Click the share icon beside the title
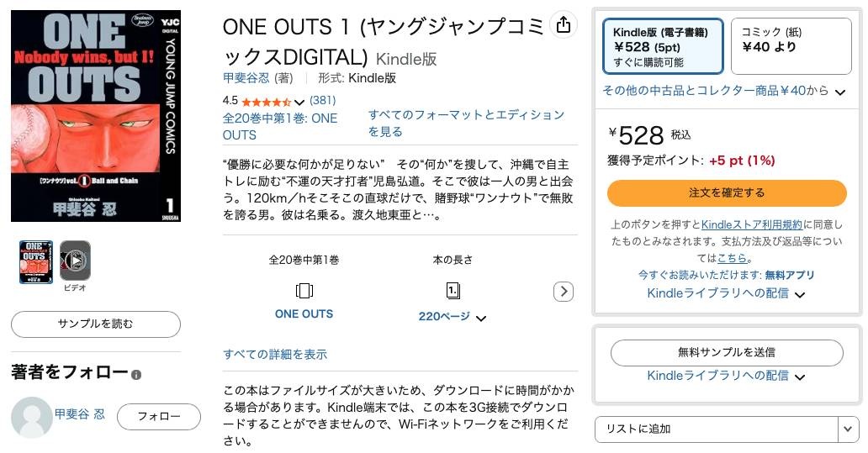The image size is (868, 453). tap(564, 25)
